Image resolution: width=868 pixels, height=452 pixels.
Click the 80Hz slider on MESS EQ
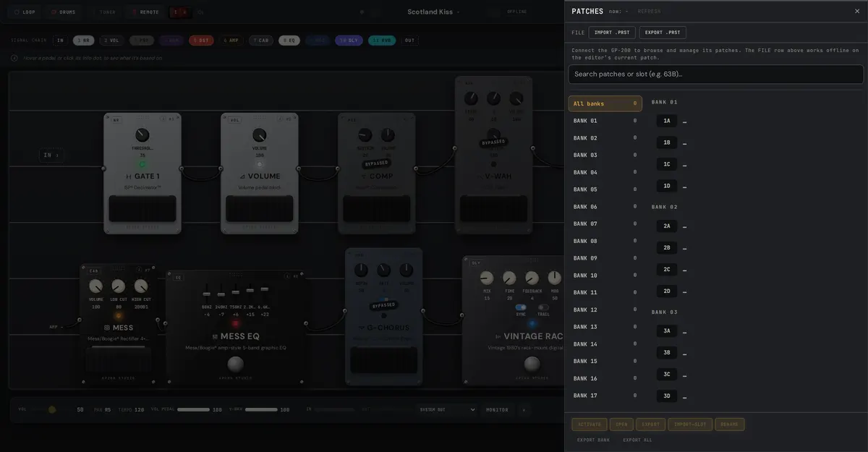click(x=207, y=294)
